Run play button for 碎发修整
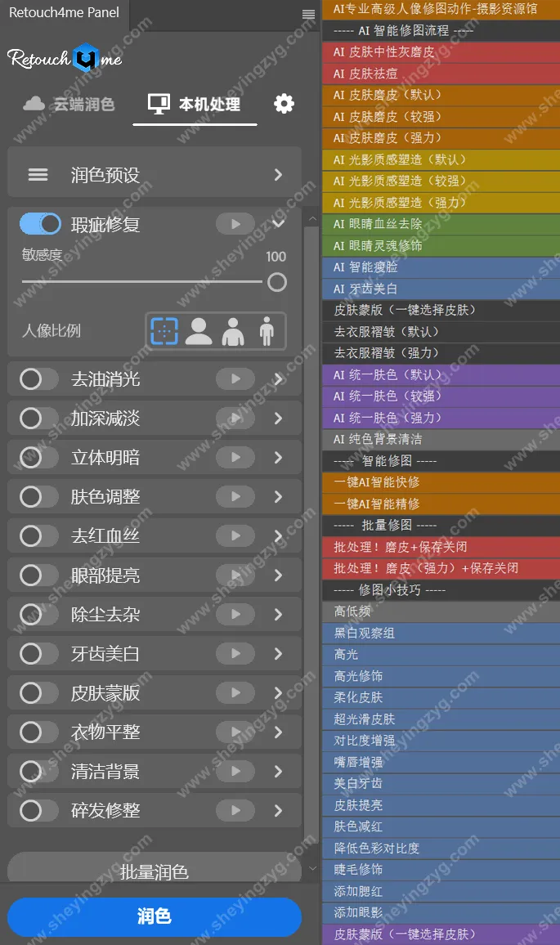560x945 pixels. point(235,810)
